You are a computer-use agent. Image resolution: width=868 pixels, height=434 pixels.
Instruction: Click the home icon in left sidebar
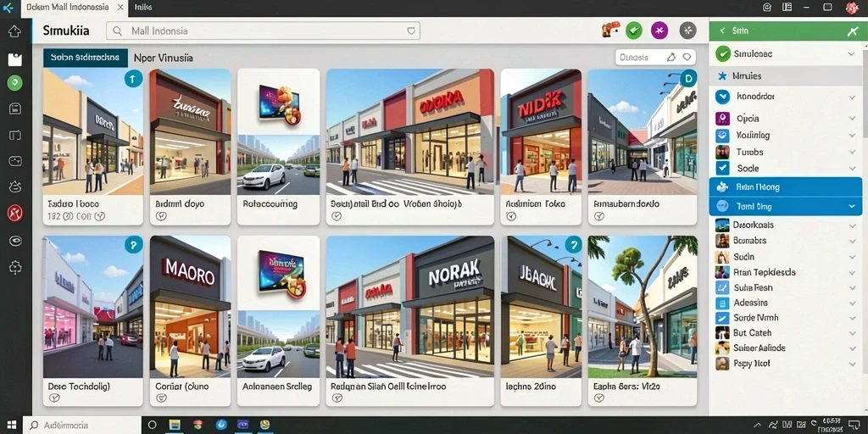[15, 31]
